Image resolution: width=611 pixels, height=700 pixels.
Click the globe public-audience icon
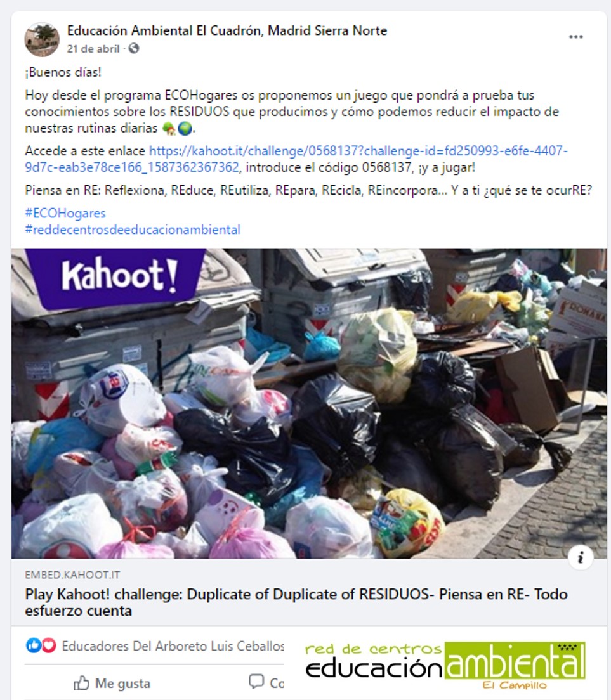133,48
